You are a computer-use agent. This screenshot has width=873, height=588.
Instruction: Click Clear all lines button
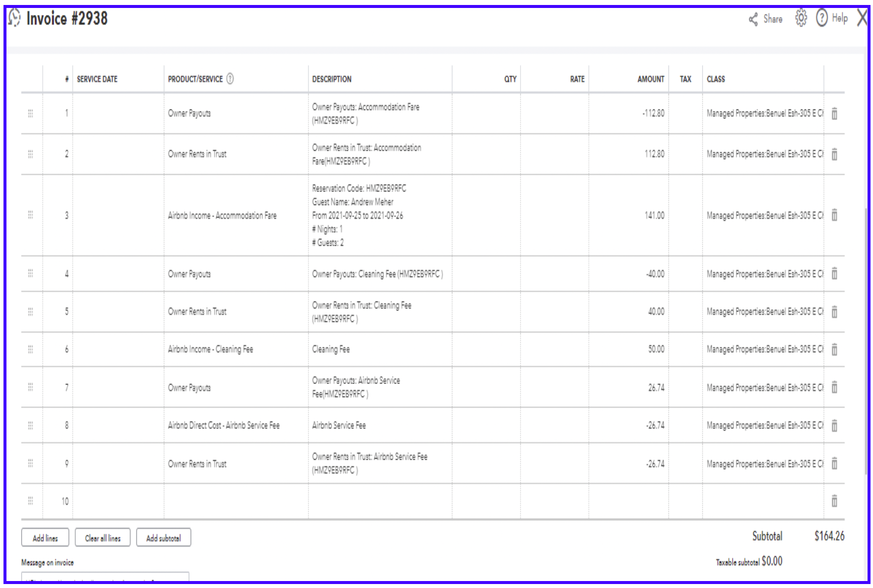(103, 538)
